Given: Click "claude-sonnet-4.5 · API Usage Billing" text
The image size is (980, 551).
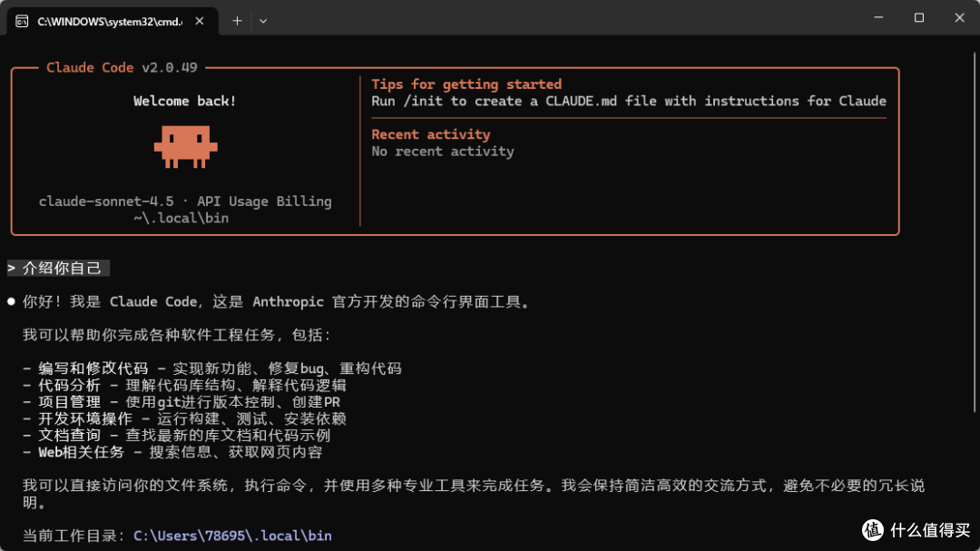Looking at the screenshot, I should coord(185,201).
